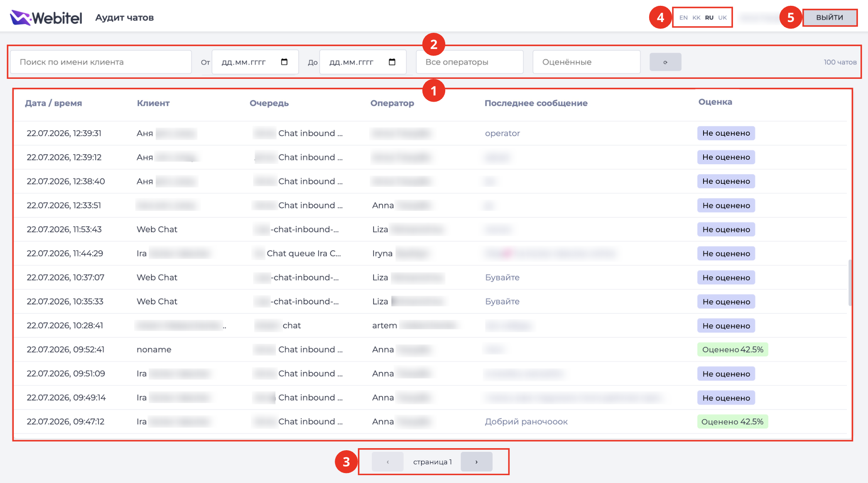Open chat row dated 22.07.2026, 12:39:31

(430, 133)
